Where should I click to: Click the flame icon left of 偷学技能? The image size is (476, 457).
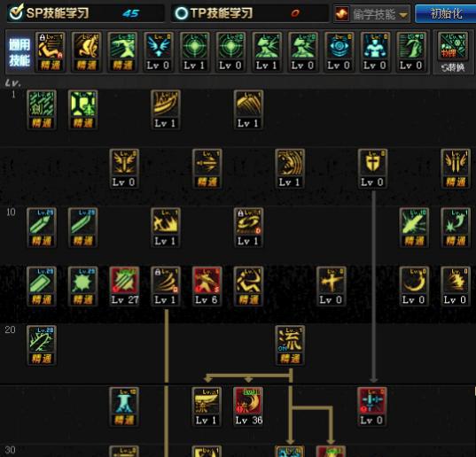click(x=342, y=13)
